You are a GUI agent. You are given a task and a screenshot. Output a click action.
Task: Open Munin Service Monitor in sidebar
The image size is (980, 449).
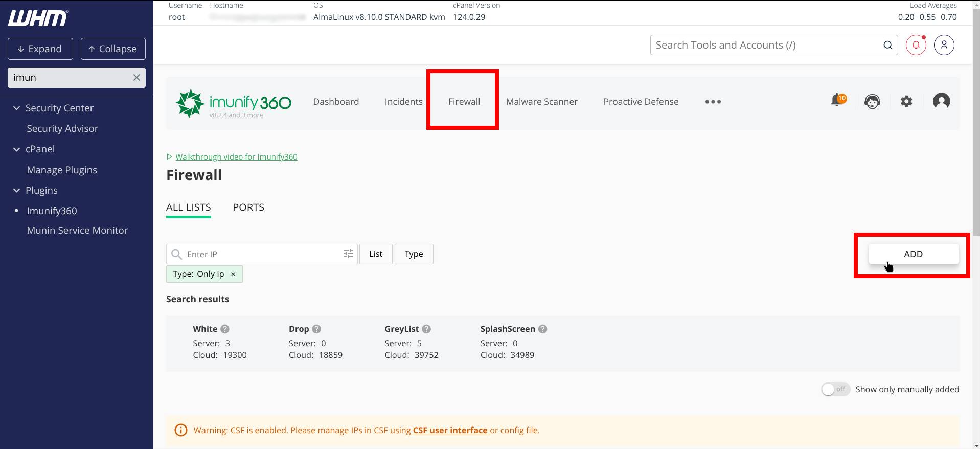tap(77, 231)
